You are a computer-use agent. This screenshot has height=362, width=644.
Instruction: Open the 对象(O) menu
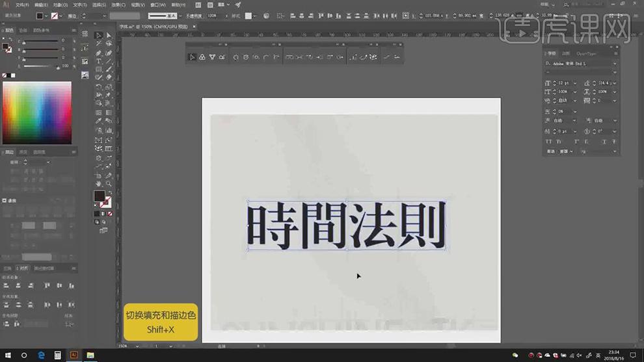point(60,5)
